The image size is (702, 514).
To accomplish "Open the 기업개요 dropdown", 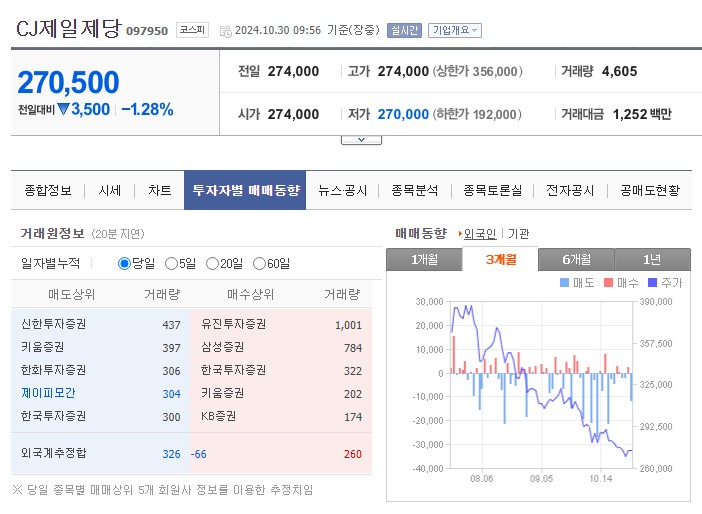I will point(454,30).
